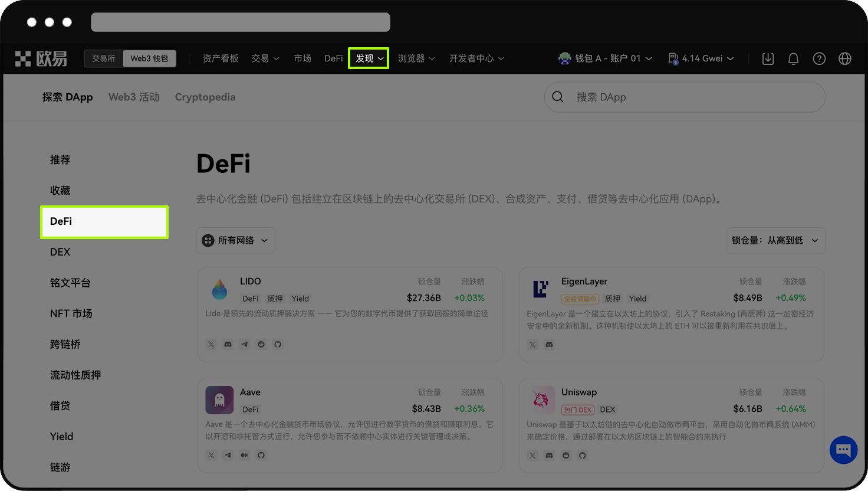The height and width of the screenshot is (491, 868).
Task: Open LIDO's Discord icon
Action: coord(228,344)
